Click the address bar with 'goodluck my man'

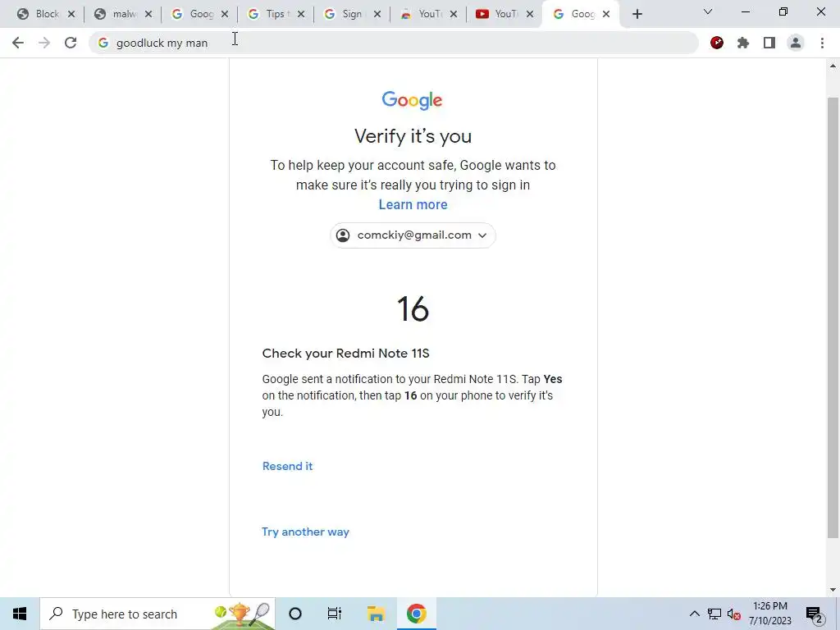click(x=394, y=43)
